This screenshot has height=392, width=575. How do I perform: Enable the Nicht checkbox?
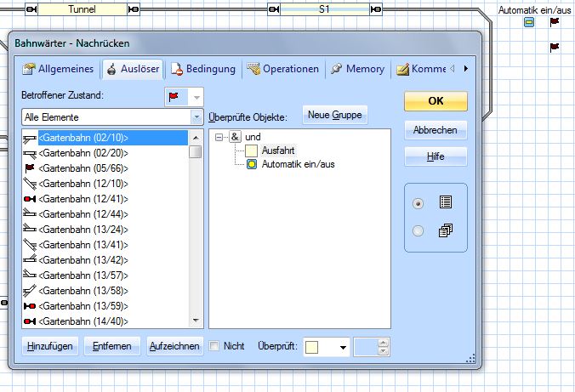(x=214, y=346)
